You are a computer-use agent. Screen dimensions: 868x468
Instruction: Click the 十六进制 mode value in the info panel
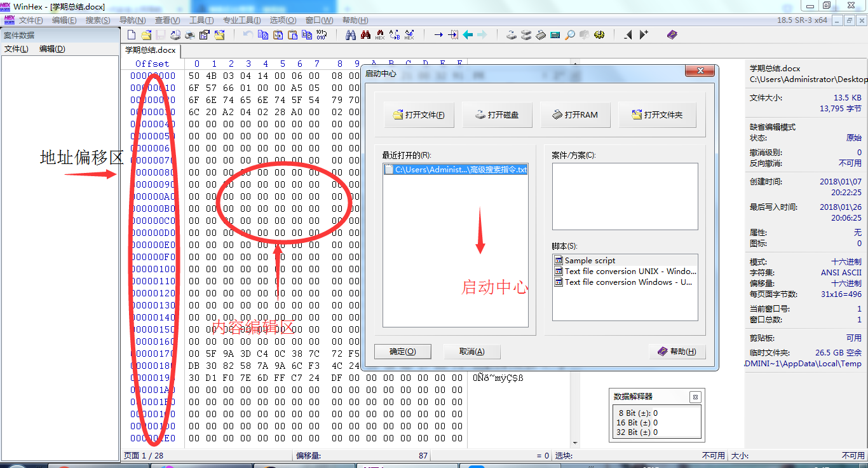click(x=846, y=261)
